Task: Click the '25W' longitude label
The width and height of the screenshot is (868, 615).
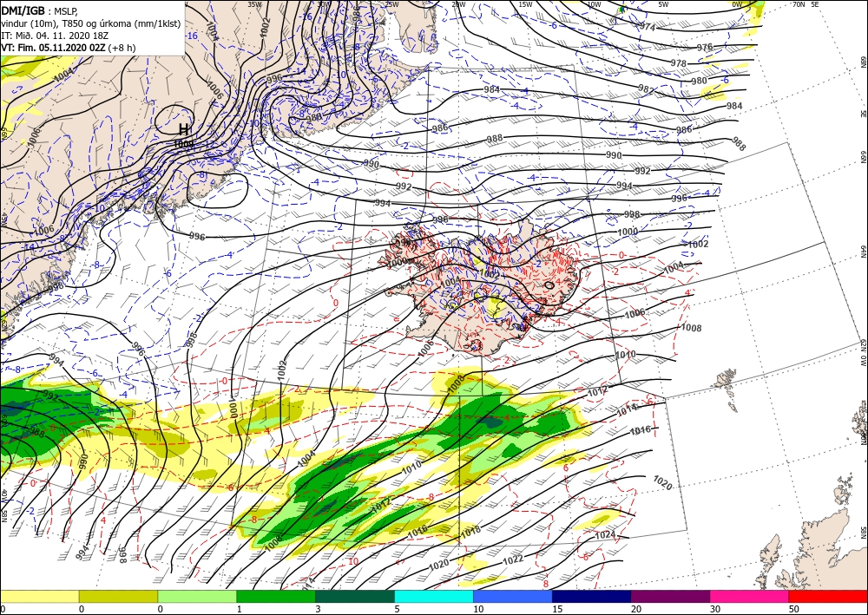Action: [391, 4]
